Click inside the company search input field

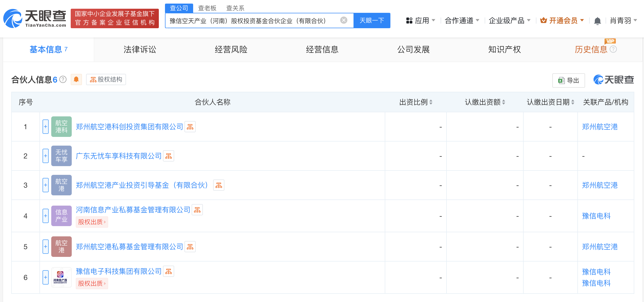click(256, 21)
